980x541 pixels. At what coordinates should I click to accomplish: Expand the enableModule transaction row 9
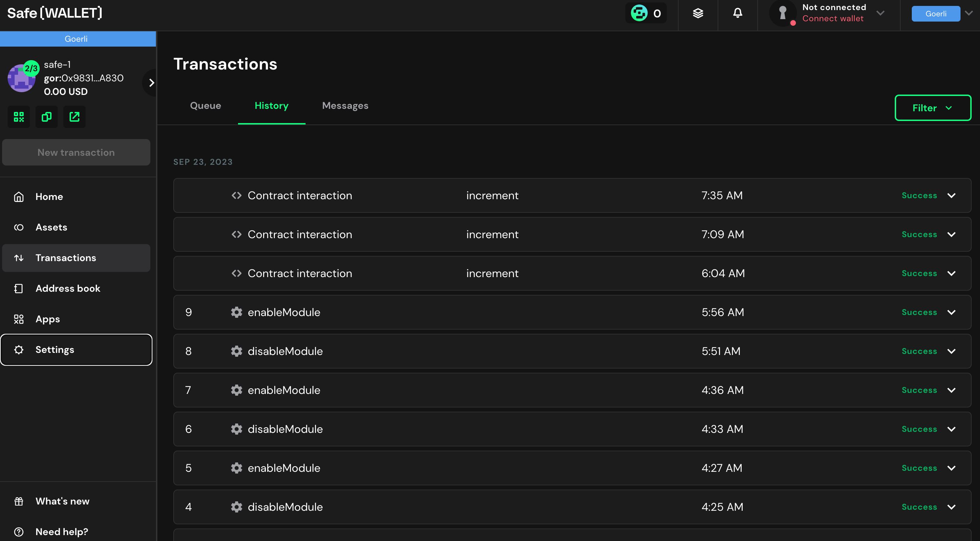(951, 312)
